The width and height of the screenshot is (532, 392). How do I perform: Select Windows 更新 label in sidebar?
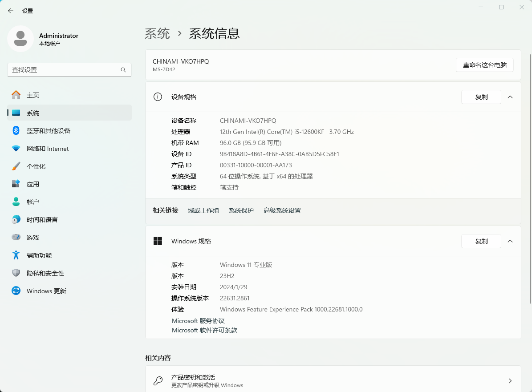(46, 291)
